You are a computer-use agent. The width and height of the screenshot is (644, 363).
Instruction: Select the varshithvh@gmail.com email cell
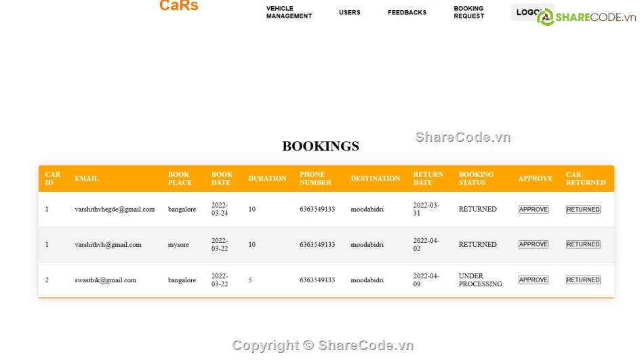tap(108, 244)
